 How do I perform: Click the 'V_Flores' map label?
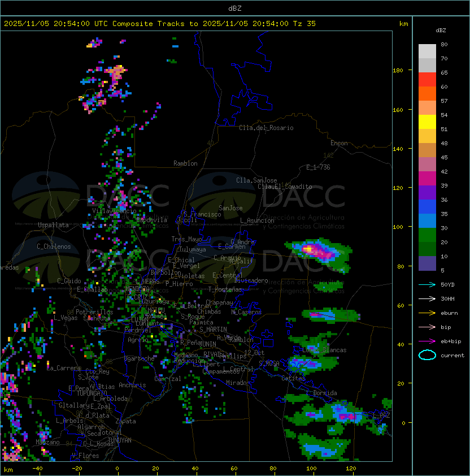(x=85, y=456)
